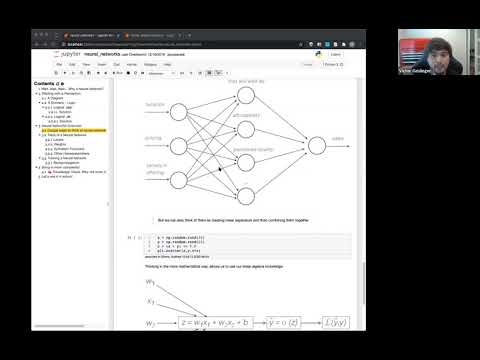
Task: Select the presenter webcam thumbnail
Action: (x=438, y=52)
